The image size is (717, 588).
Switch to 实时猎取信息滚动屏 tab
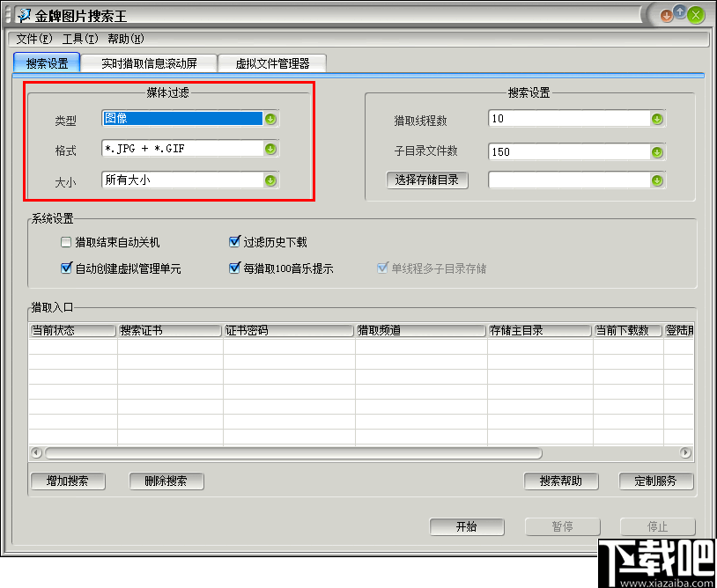[150, 63]
